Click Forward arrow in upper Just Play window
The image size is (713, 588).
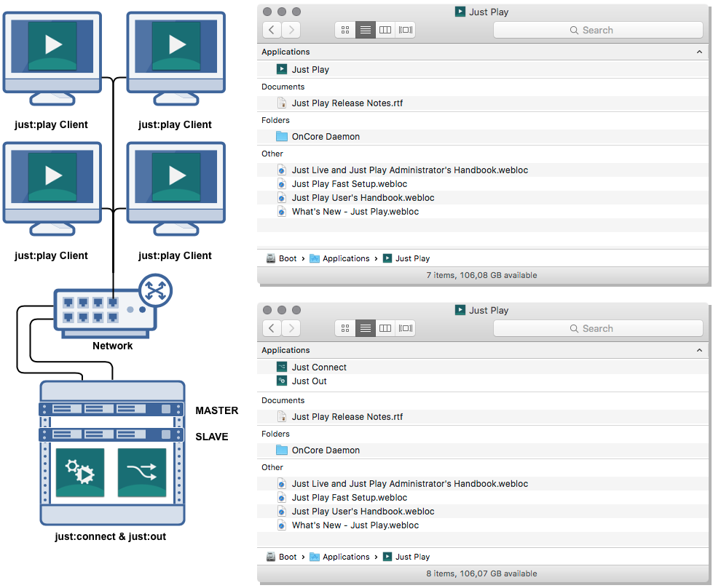(291, 30)
